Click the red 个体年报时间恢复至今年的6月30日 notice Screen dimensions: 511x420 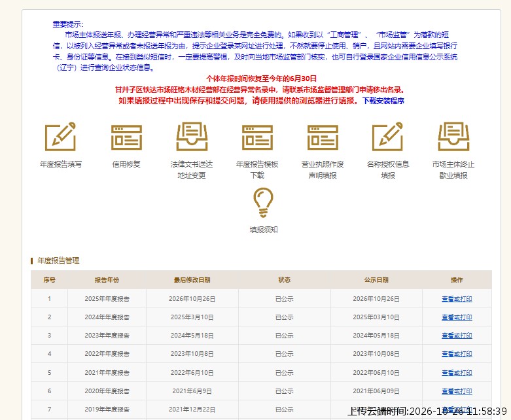click(261, 79)
